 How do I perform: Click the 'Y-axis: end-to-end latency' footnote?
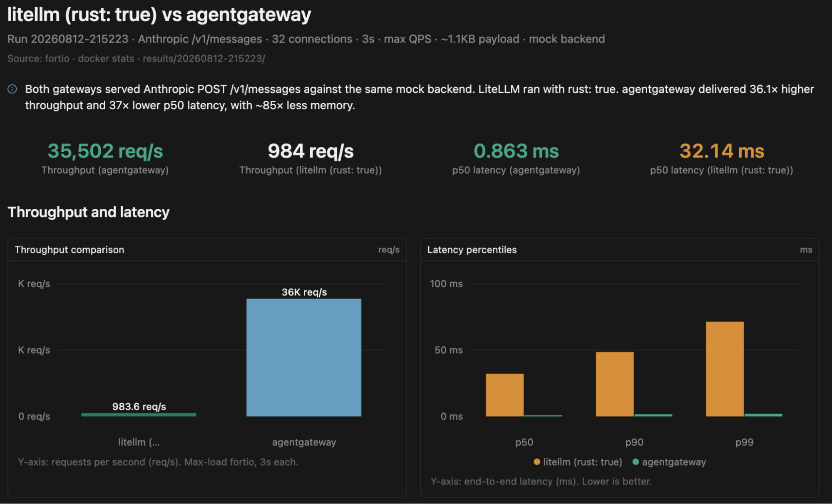[x=541, y=482]
